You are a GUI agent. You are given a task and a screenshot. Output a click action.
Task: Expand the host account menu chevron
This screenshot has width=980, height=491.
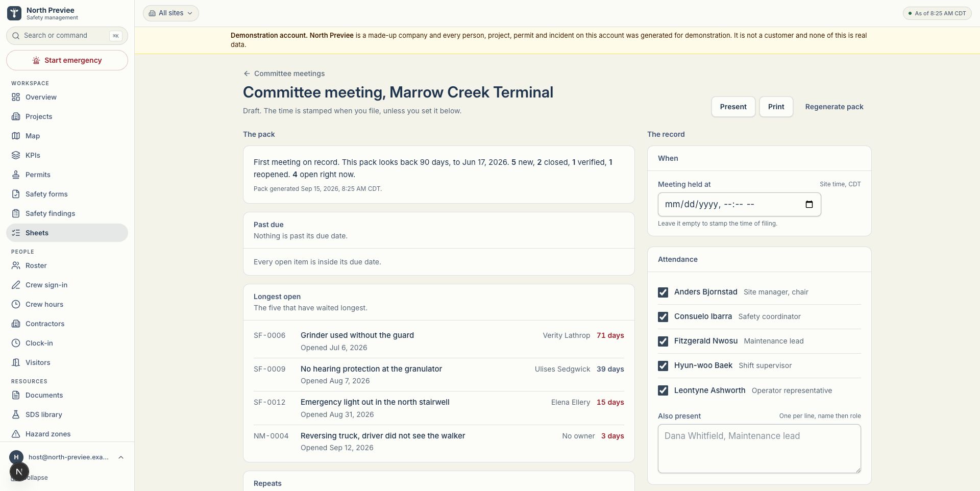click(121, 457)
